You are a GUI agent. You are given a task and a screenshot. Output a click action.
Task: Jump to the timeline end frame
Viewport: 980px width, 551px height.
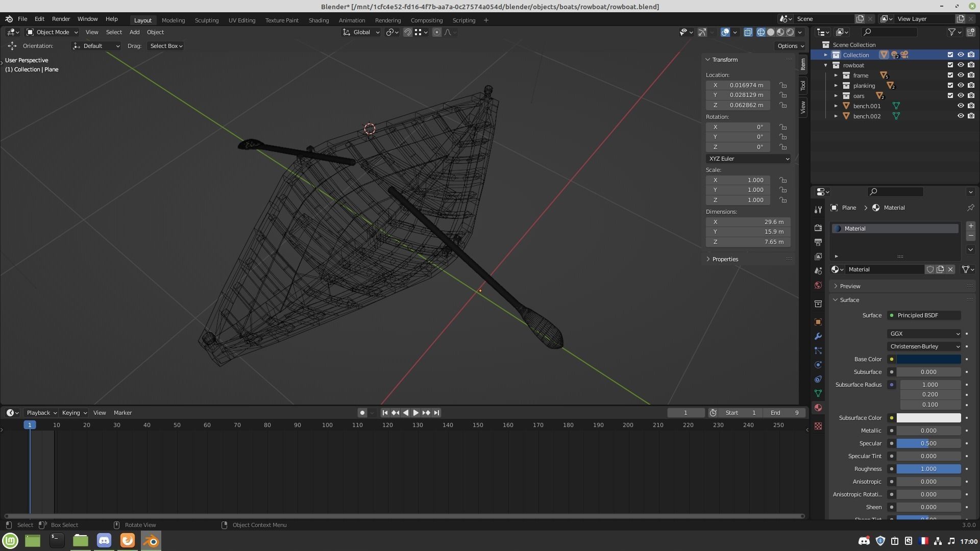pos(436,413)
